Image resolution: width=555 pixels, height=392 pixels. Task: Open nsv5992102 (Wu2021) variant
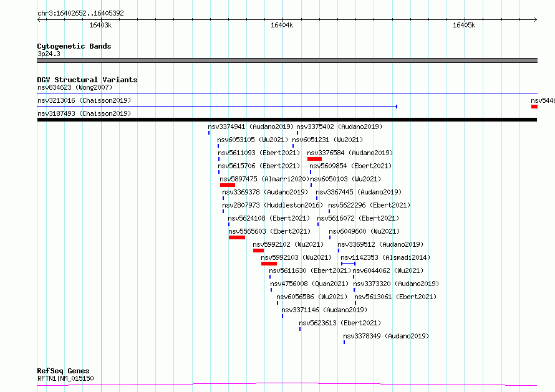[288, 244]
